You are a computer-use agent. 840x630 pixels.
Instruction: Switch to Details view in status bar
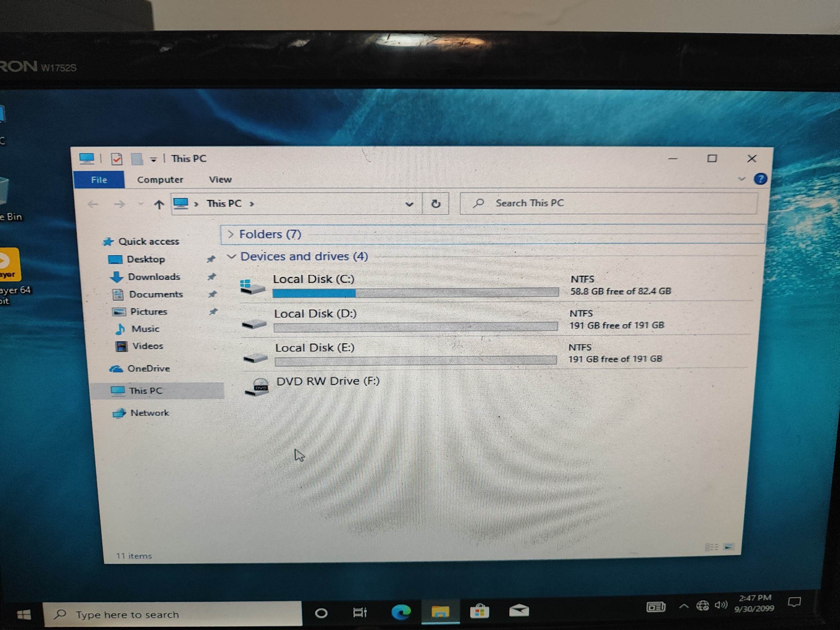[x=711, y=547]
